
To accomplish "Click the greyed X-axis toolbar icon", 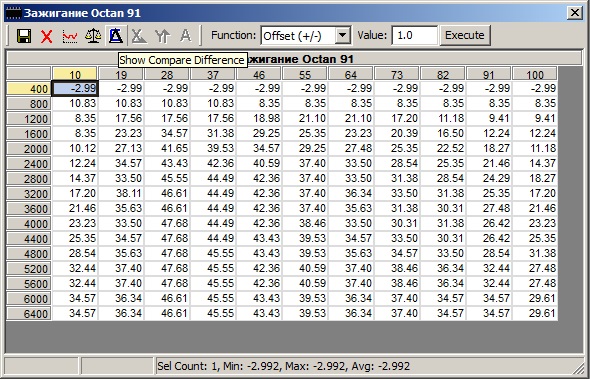I will 139,36.
